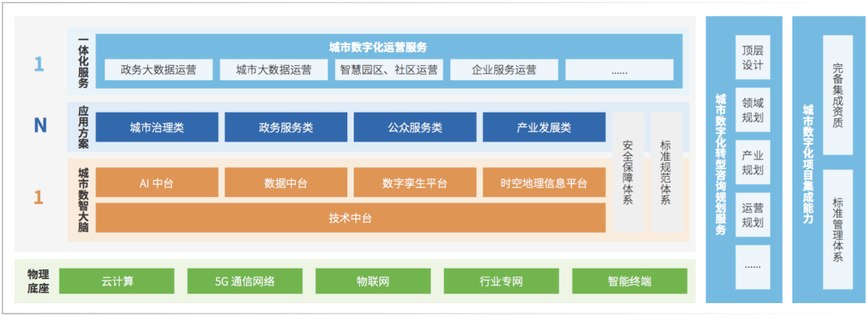Click the 完备集成资质 box
The height and width of the screenshot is (316, 868).
(838, 95)
